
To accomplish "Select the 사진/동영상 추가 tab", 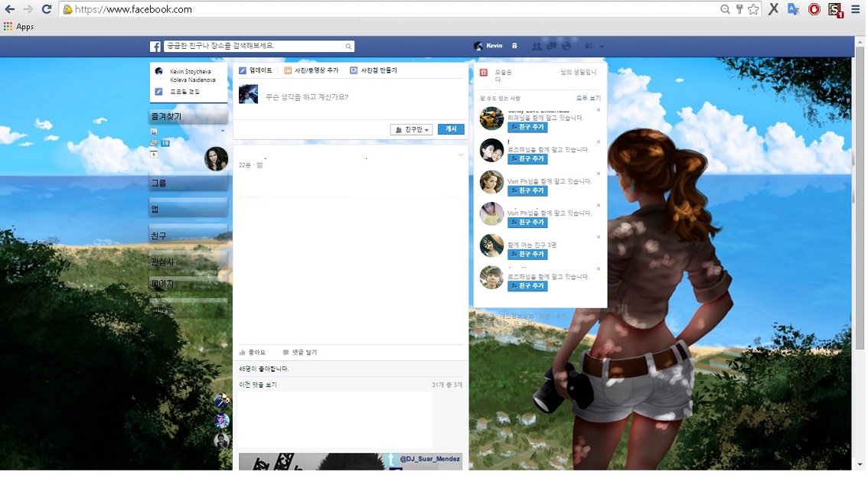I will (x=311, y=70).
